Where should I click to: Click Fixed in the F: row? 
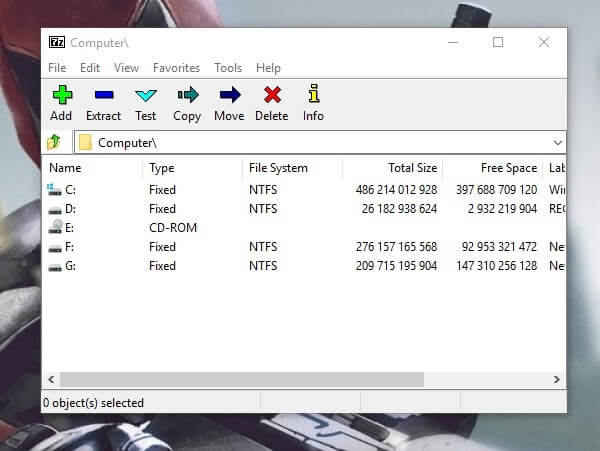162,247
